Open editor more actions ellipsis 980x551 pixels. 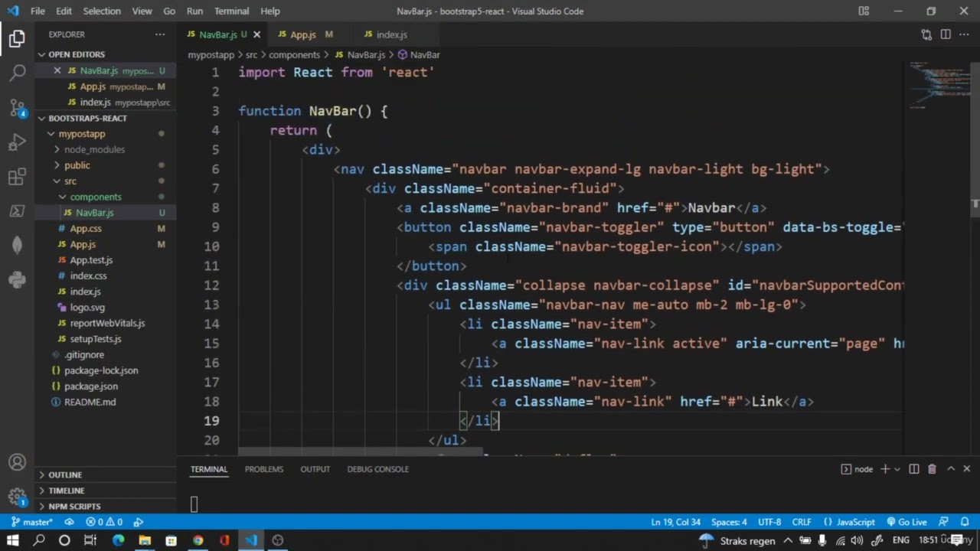click(964, 34)
